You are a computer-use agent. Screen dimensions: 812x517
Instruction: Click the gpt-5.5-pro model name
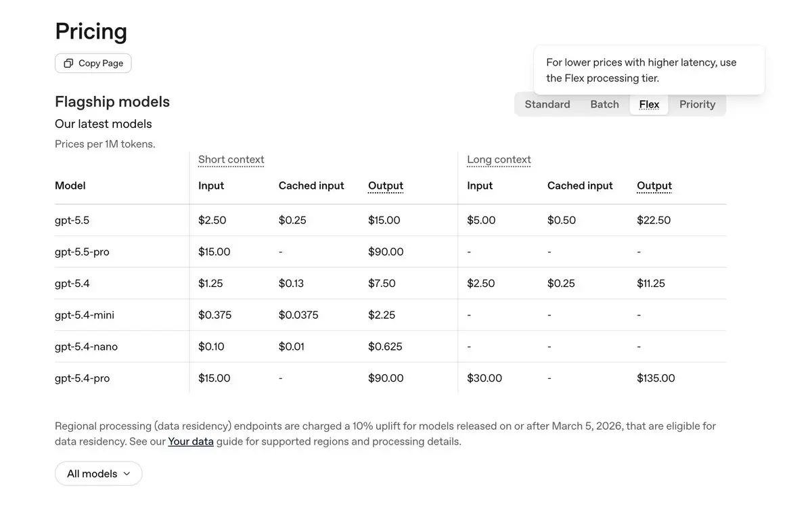click(x=82, y=252)
